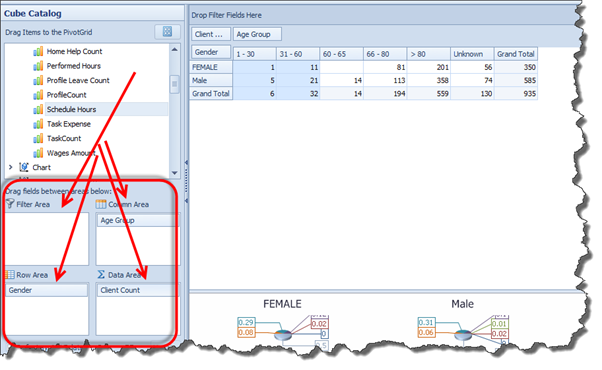The width and height of the screenshot is (602, 370).
Task: Click the TaskCount measure icon
Action: click(x=38, y=139)
